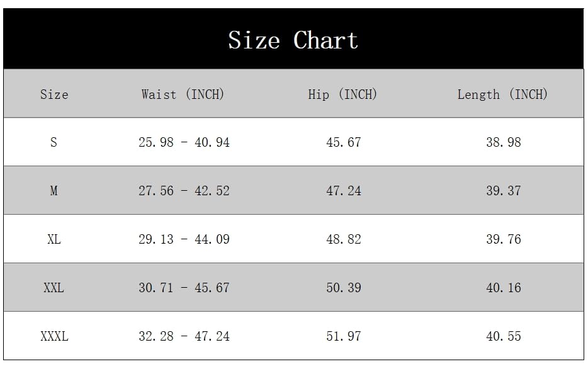Select the Length (INCH) column header
588x369 pixels.
coord(502,94)
